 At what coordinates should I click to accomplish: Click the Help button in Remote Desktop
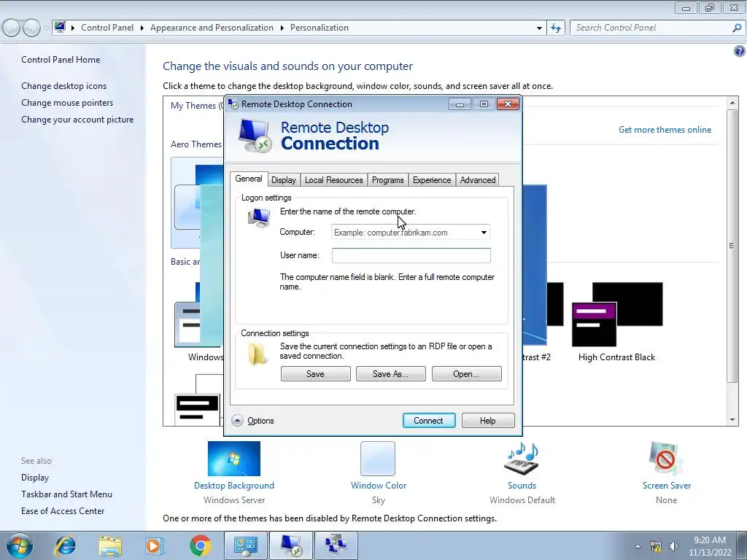pyautogui.click(x=488, y=421)
